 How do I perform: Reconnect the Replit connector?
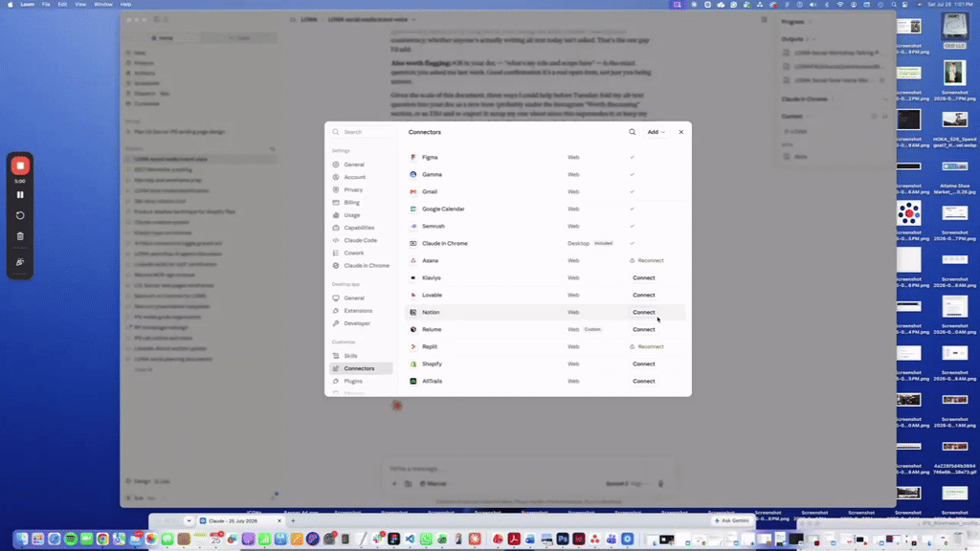pos(647,346)
